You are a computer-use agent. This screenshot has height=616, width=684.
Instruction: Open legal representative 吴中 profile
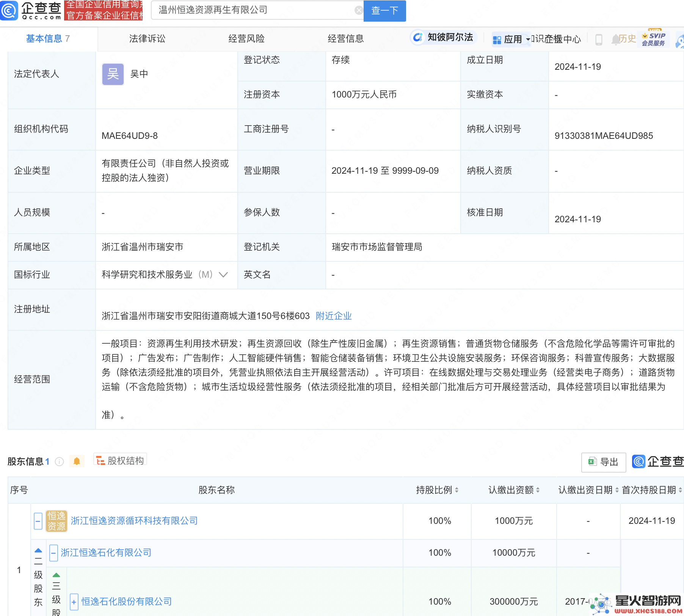click(139, 74)
